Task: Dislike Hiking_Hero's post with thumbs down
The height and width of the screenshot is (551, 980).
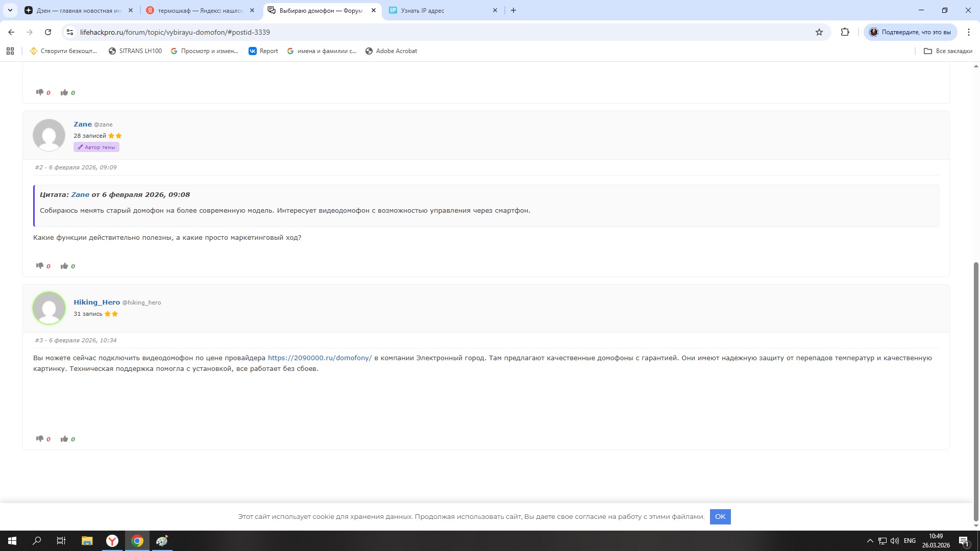Action: tap(40, 439)
